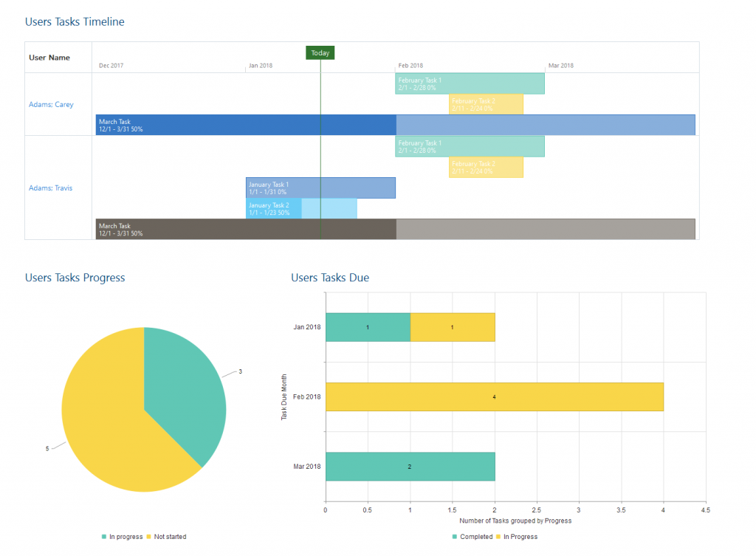Select the February Task 2 bar for Adams, Carey
756x556 pixels.
point(486,104)
